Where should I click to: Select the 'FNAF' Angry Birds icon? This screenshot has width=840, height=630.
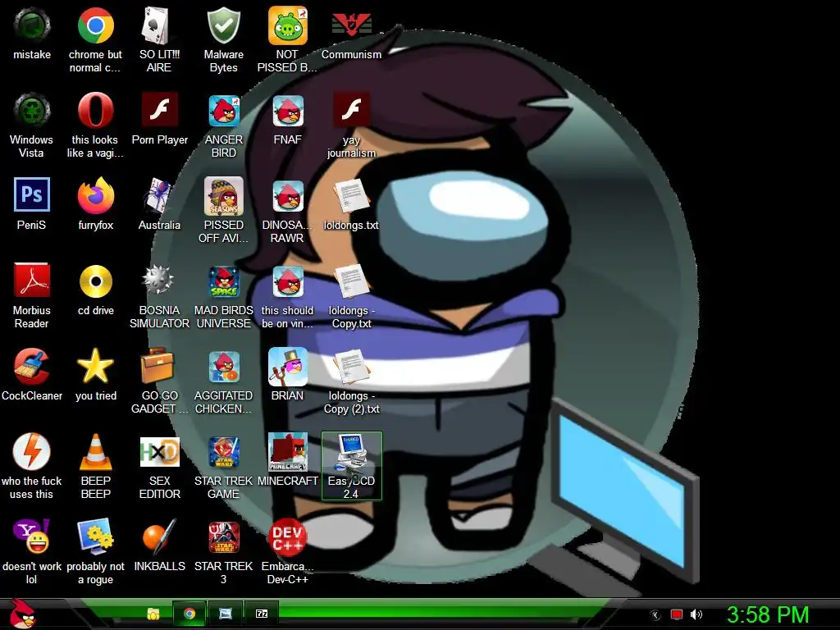(x=288, y=111)
